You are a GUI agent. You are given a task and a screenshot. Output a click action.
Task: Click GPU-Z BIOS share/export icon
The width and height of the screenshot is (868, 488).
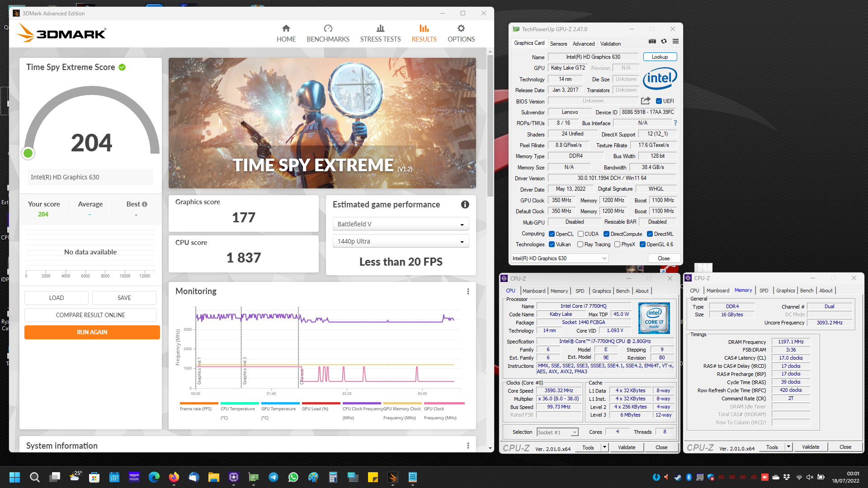(646, 101)
